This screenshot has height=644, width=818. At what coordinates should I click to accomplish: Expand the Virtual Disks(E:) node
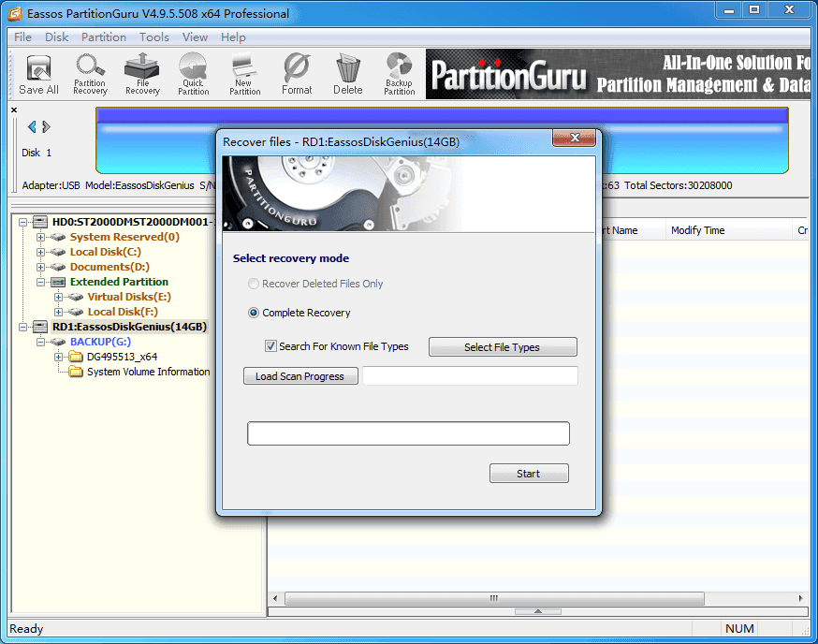coord(58,297)
